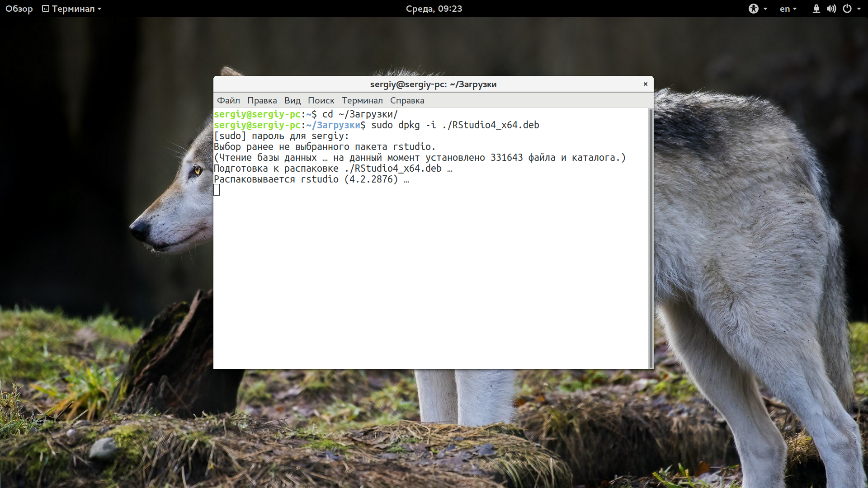Click the volume speaker icon
Image resolution: width=868 pixels, height=488 pixels.
click(x=831, y=9)
